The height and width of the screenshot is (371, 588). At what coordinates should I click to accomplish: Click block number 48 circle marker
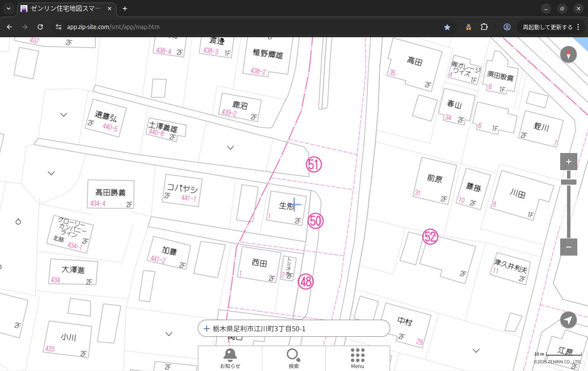[306, 282]
